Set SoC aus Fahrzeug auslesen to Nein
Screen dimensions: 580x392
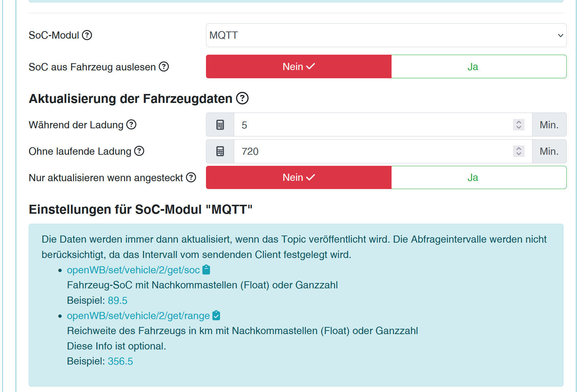299,66
